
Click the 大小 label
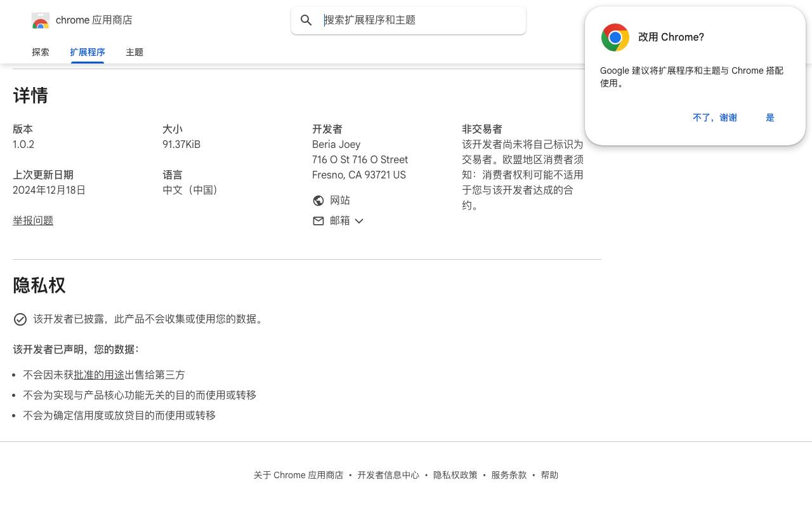[173, 130]
